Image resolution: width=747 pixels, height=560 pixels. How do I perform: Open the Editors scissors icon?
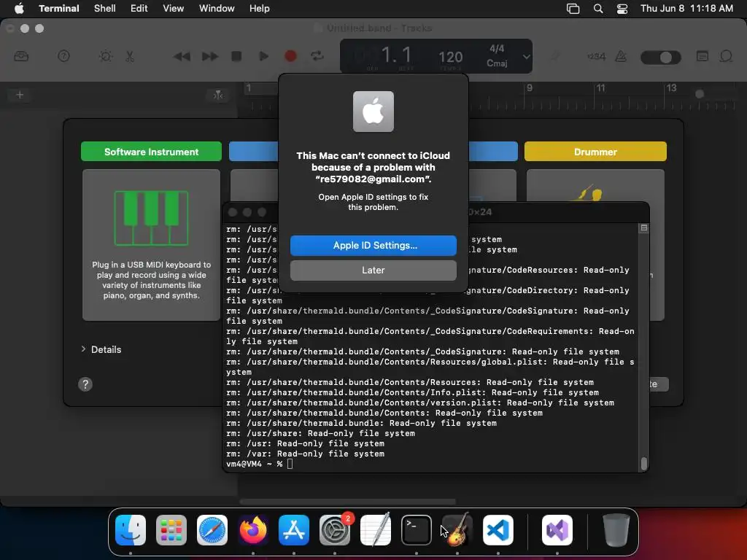130,56
